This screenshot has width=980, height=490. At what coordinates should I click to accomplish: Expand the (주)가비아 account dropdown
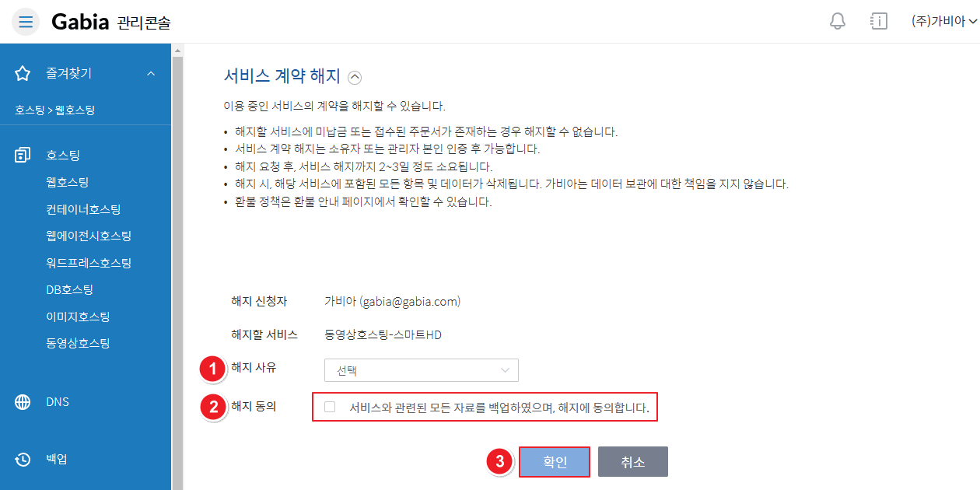coord(944,21)
